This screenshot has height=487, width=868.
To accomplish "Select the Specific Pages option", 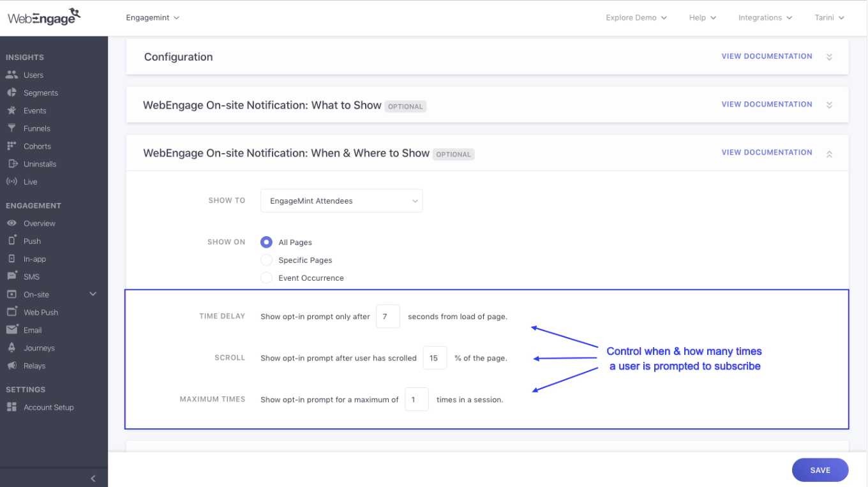I will (266, 260).
